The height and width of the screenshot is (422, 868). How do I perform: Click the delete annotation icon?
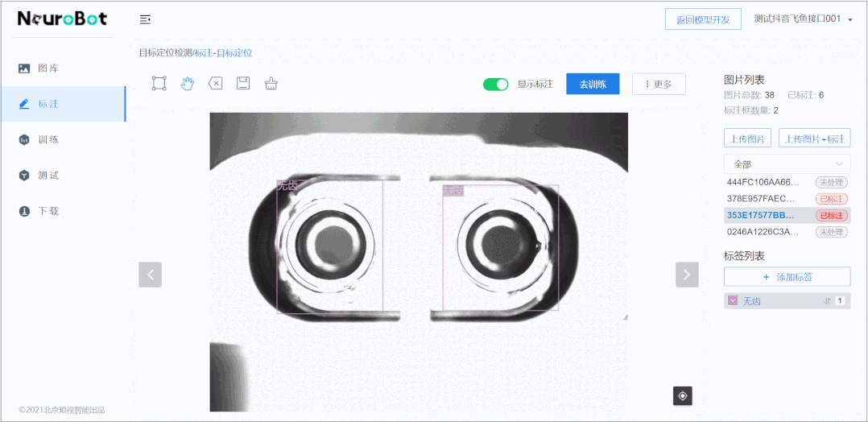[215, 84]
